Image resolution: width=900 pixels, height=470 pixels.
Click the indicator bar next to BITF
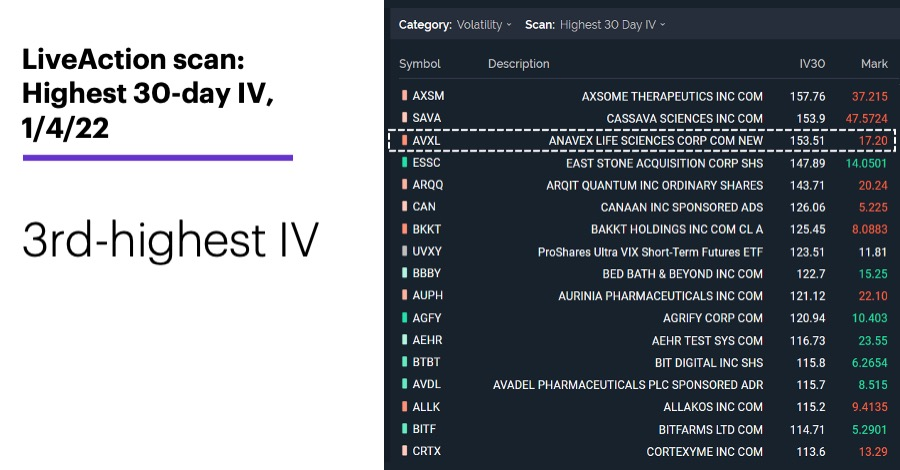coord(405,429)
